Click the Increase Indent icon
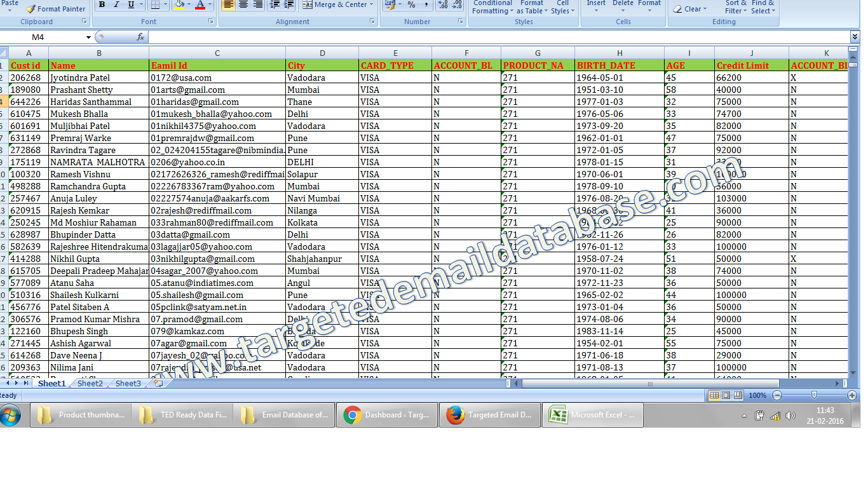The height and width of the screenshot is (488, 868). click(288, 5)
